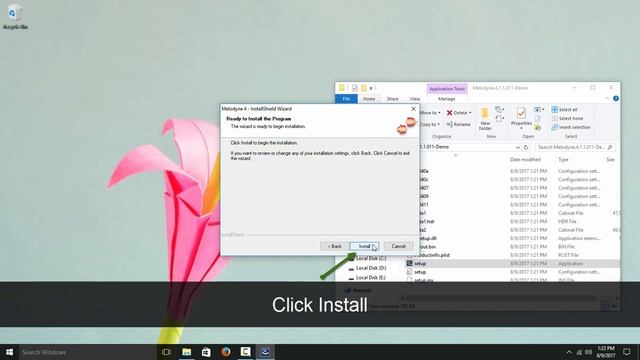Click Select all in the ribbon
Image resolution: width=640 pixels, height=360 pixels.
[564, 109]
